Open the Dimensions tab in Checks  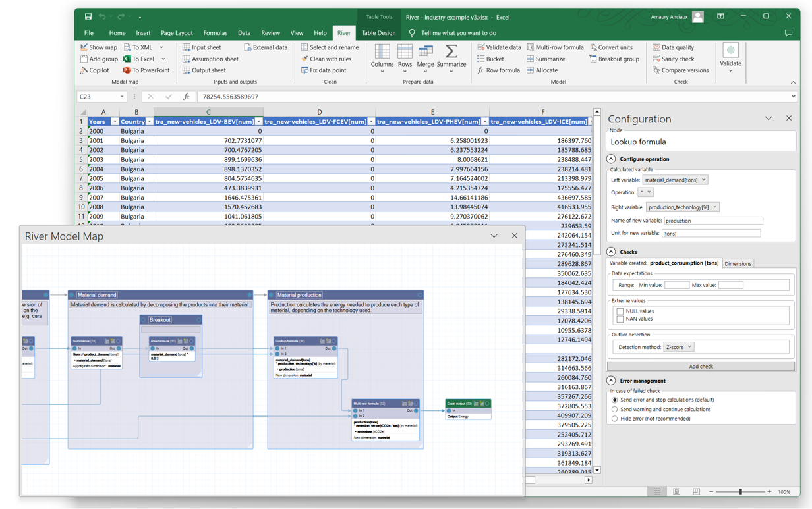coord(738,263)
